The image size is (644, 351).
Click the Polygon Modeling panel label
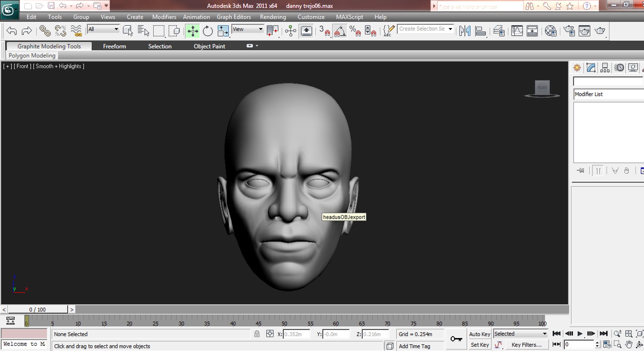click(x=32, y=55)
